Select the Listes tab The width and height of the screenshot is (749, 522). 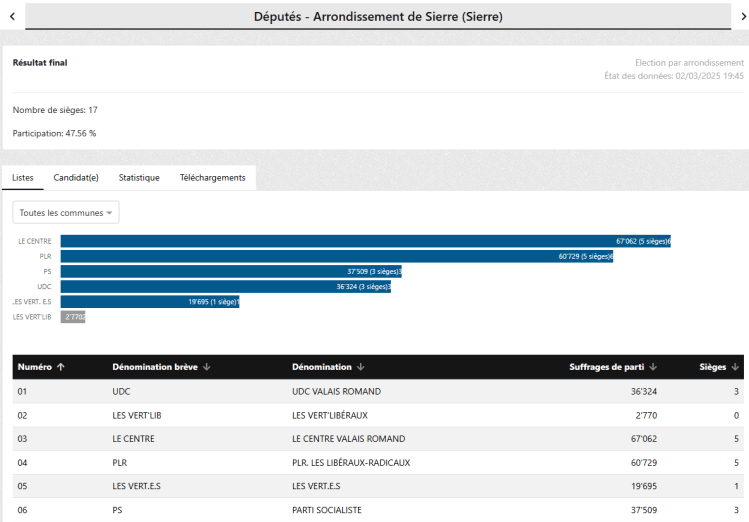23,178
